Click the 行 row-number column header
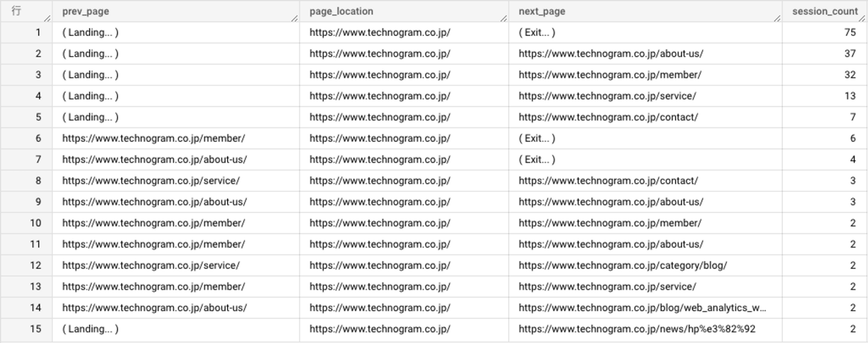This screenshot has width=868, height=343. [x=17, y=12]
